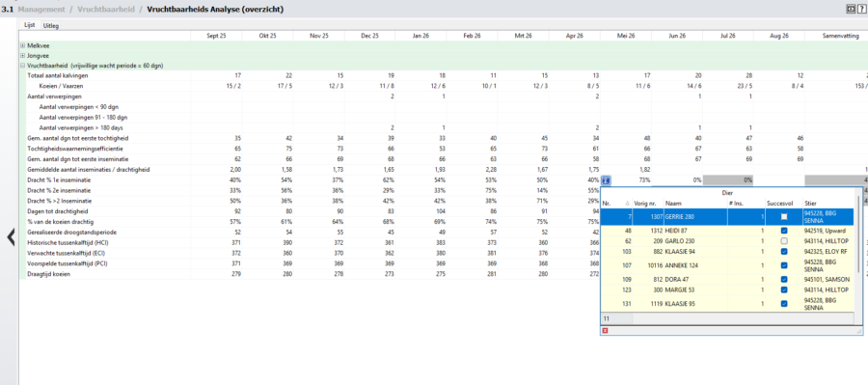The height and width of the screenshot is (385, 868).
Task: Select the Jan 26 column header
Action: [420, 36]
